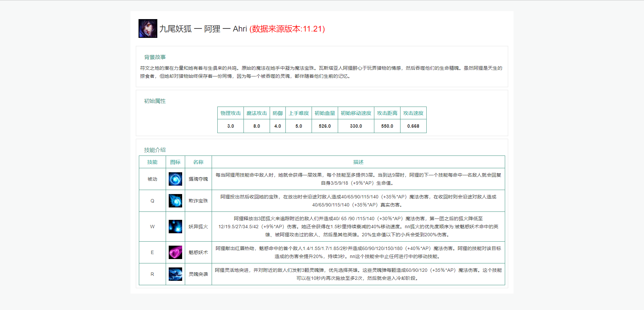The image size is (644, 310).
Task: Click the 摄魂夺魄 passive skill icon
Action: click(x=175, y=179)
